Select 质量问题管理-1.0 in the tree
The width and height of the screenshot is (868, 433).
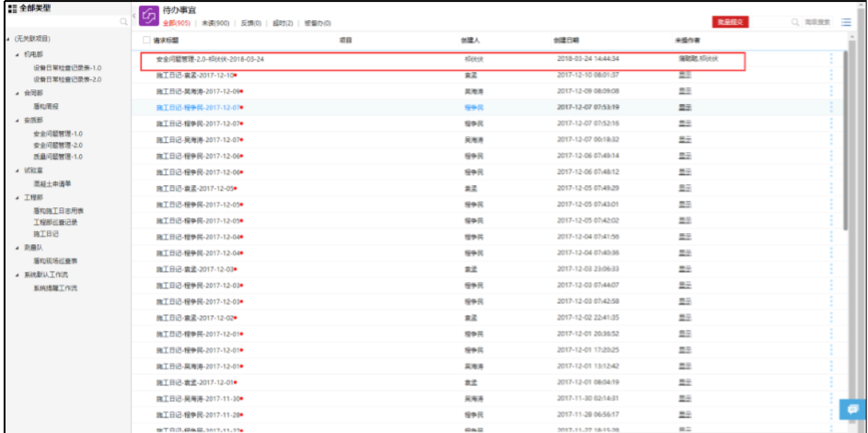(x=58, y=157)
